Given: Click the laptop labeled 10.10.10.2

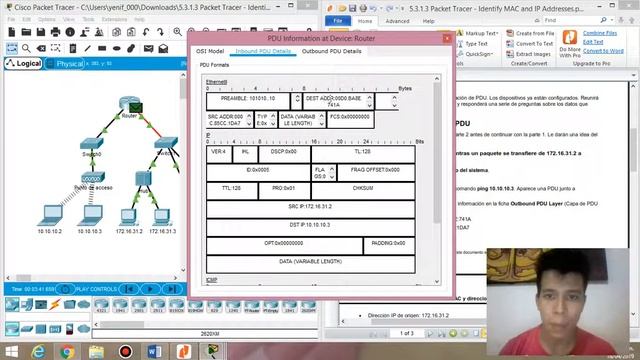Looking at the screenshot, I should click(x=51, y=215).
